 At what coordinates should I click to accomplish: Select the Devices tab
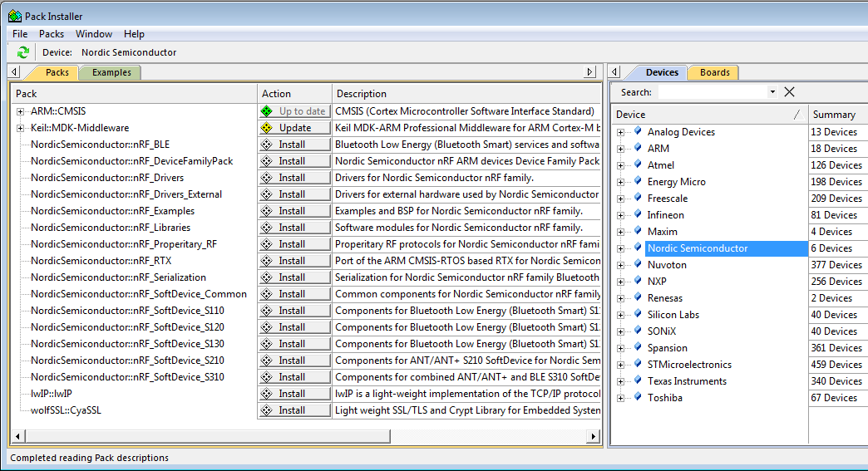click(662, 72)
